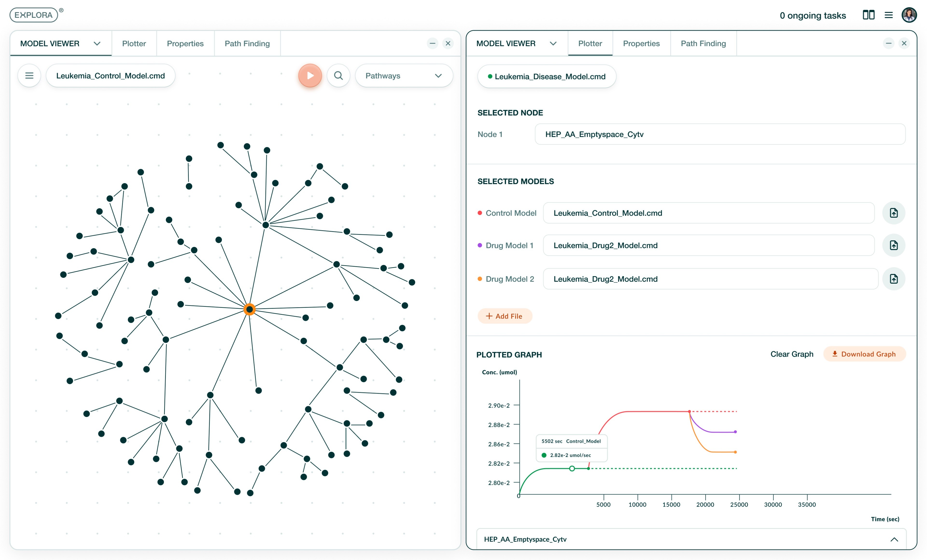Open left panel MODEL VIEWER dropdown chevron
The width and height of the screenshot is (927, 560).
[97, 44]
